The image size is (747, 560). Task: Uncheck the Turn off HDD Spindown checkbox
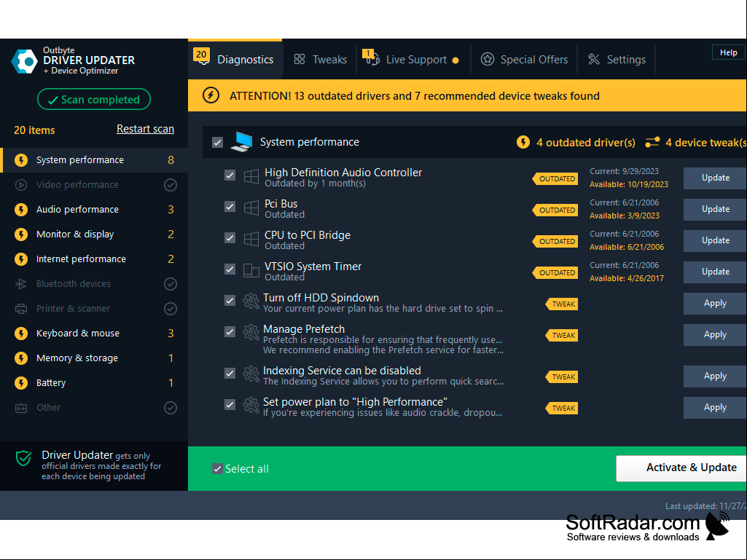[230, 301]
